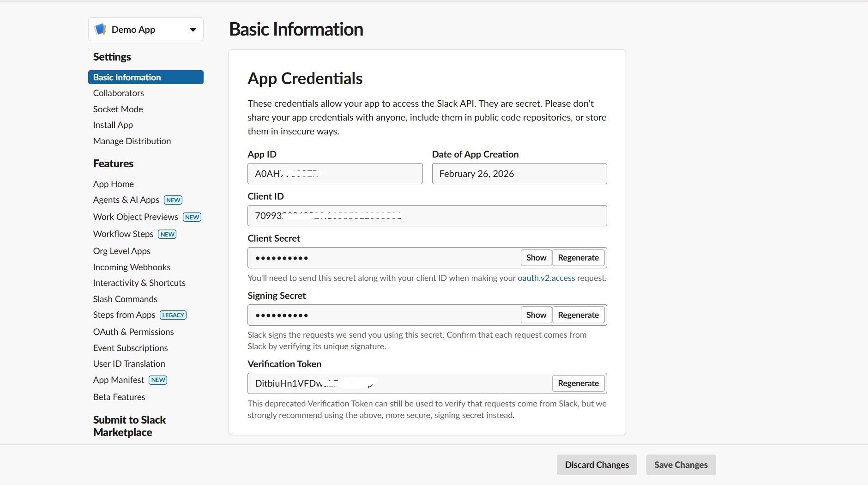868x485 pixels.
Task: Open Slash Commands configuration
Action: (x=125, y=298)
